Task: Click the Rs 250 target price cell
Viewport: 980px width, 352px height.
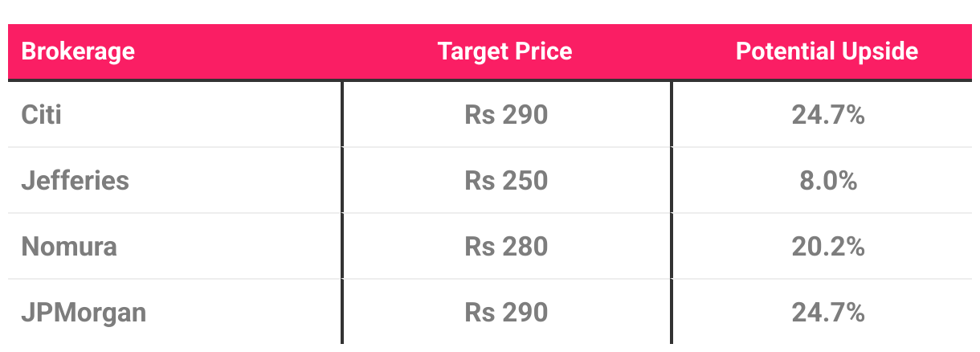Action: click(x=506, y=180)
